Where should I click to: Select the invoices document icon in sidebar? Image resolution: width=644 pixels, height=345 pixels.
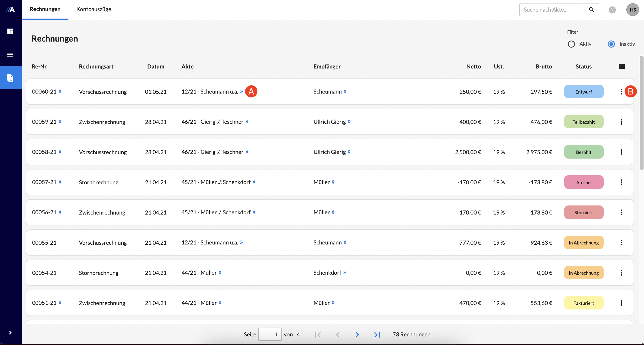click(10, 78)
